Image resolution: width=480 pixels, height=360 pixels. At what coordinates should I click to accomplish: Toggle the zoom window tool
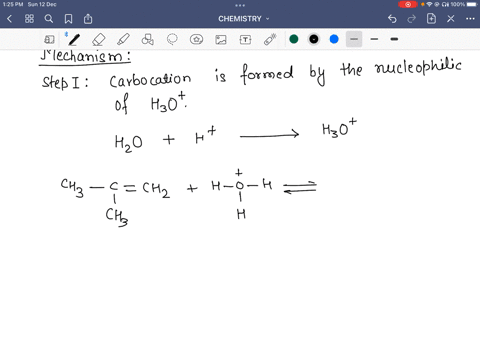point(49,39)
